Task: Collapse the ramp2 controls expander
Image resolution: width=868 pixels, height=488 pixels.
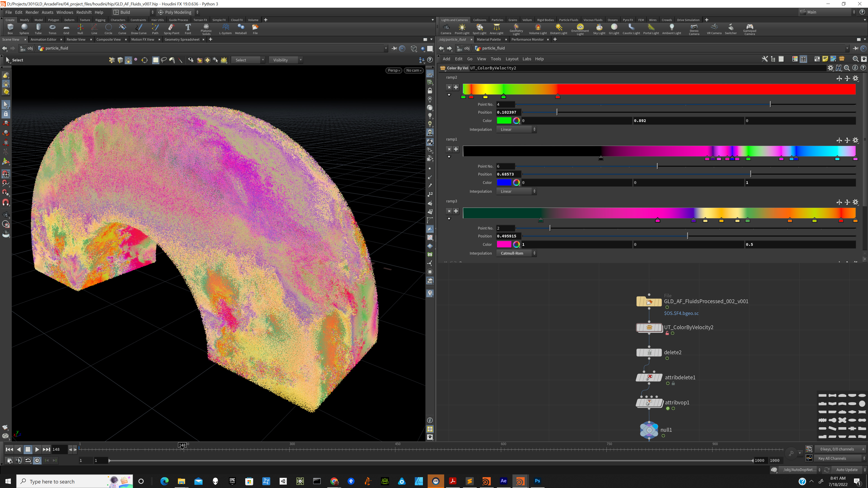Action: click(x=449, y=95)
